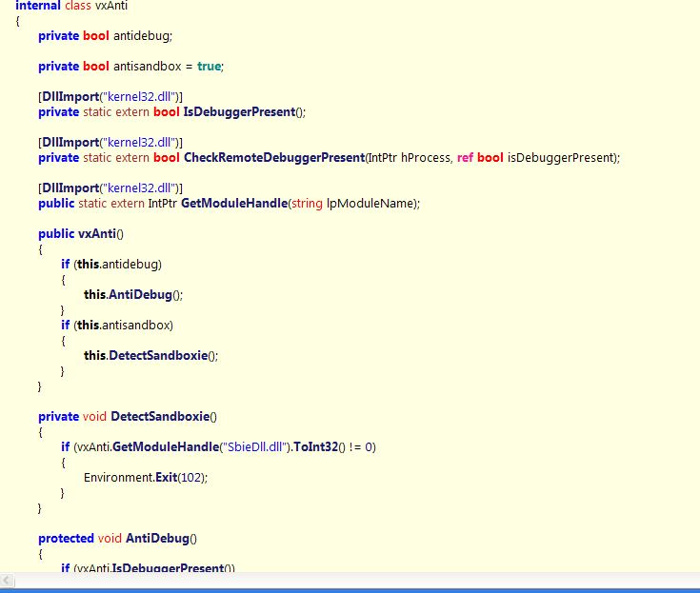Click the antidebug field in private bool declaration
Screen dimensions: 700x593
coord(141,36)
